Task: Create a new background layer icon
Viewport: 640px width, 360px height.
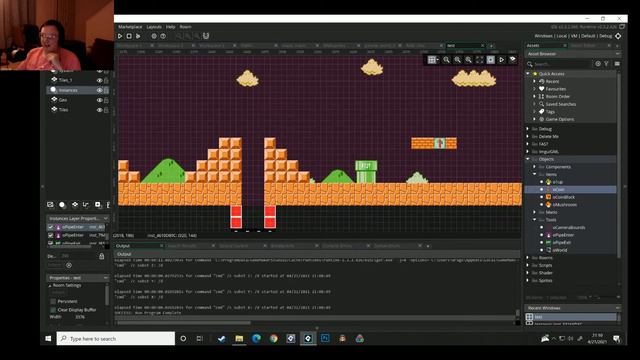Action: 50,204
